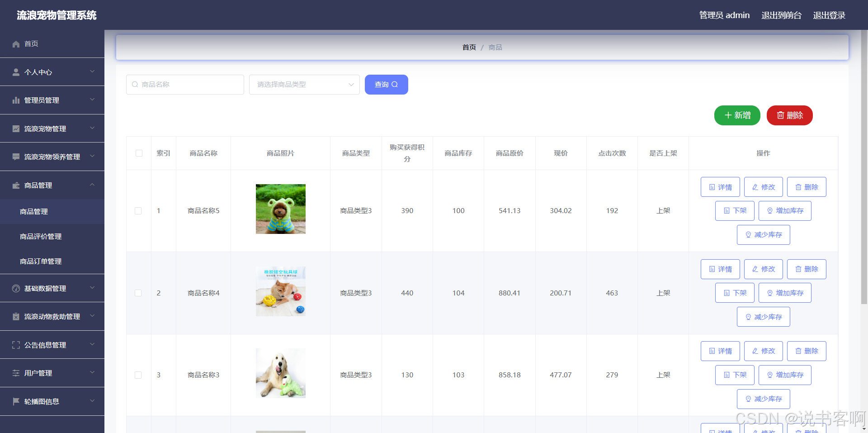Click the frame icon beside 公告信息管理
Image resolution: width=868 pixels, height=433 pixels.
(x=16, y=345)
